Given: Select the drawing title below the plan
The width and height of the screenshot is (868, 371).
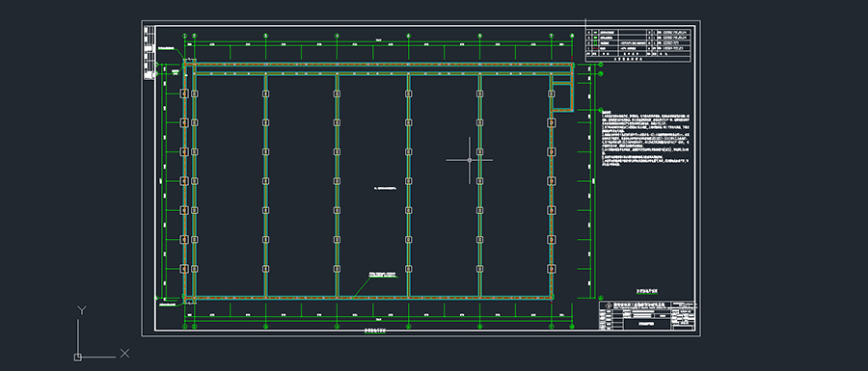Looking at the screenshot, I should (x=374, y=331).
